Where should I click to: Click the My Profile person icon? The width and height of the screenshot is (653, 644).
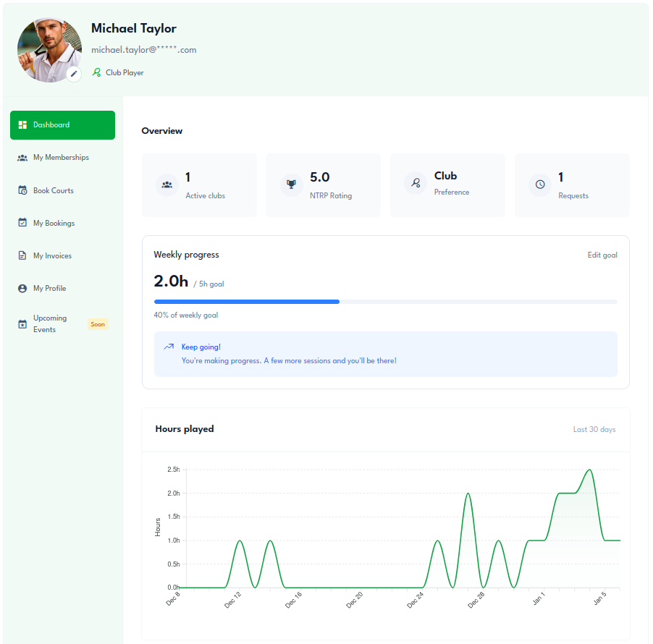[22, 289]
